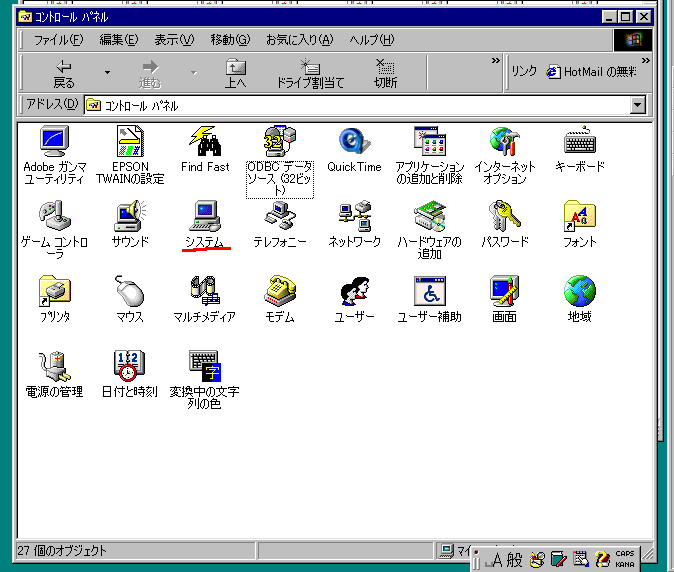
Task: Toggle the 般 conversion mode on IME bar
Action: 514,560
